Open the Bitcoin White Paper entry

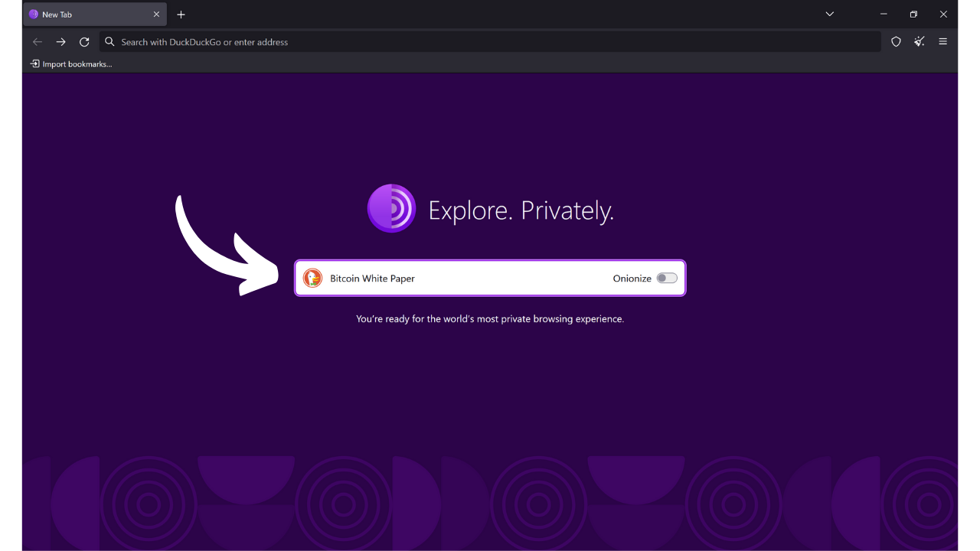pos(372,278)
